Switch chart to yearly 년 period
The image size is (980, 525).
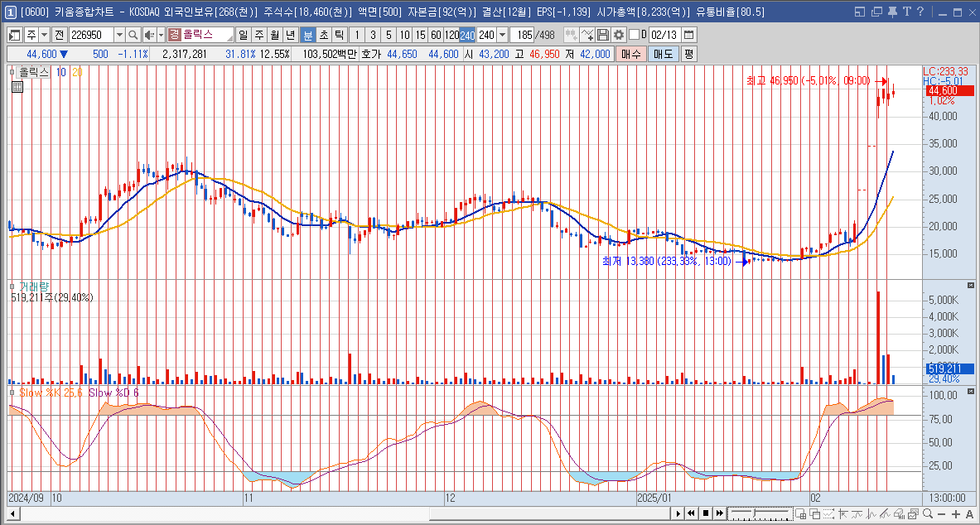pos(290,35)
